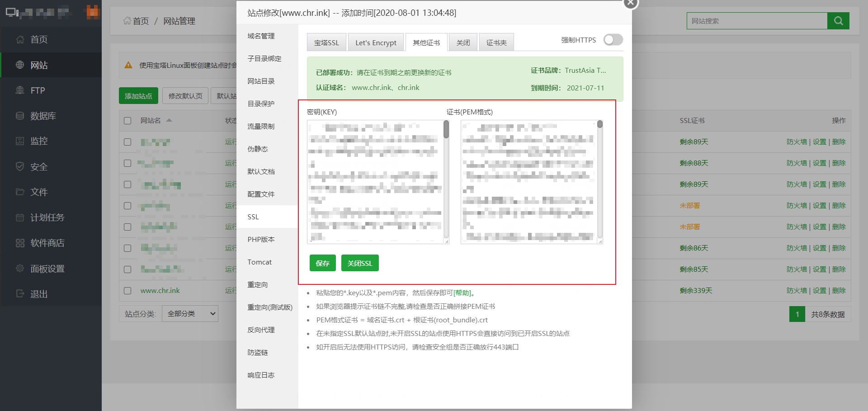The height and width of the screenshot is (411, 868).
Task: Open the [帮助] help link
Action: click(462, 293)
